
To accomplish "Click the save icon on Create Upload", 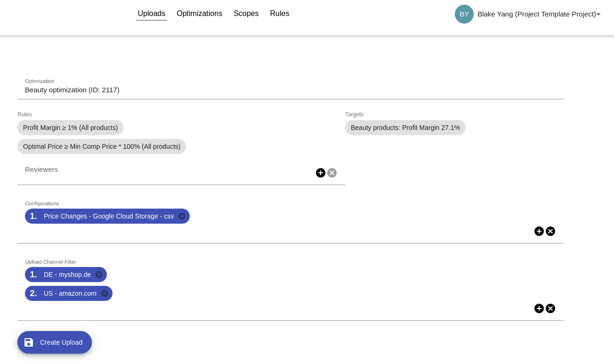I will [29, 342].
